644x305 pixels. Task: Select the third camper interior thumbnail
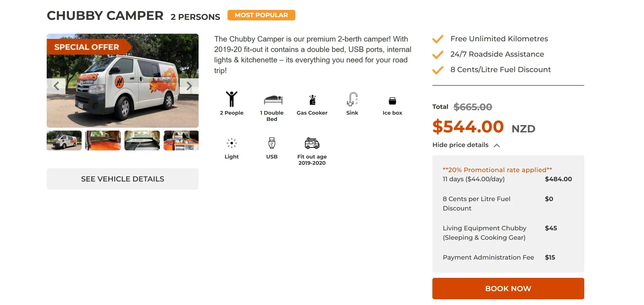click(x=142, y=140)
